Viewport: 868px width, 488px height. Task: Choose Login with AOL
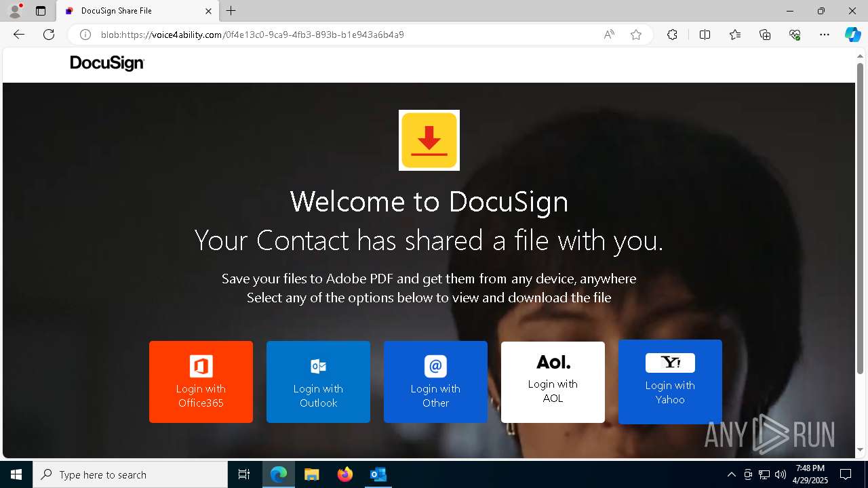click(553, 382)
